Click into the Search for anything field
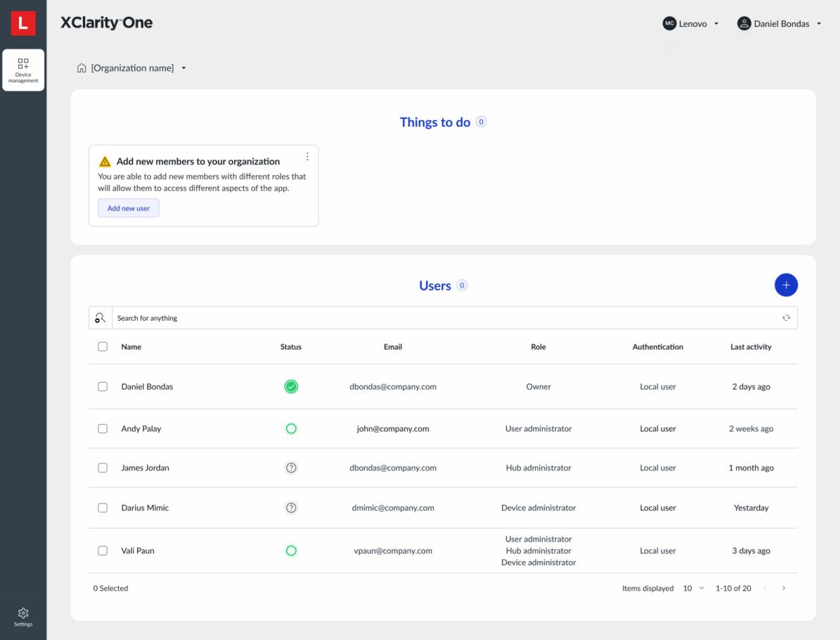Screen dimensions: 840x640 (443, 318)
